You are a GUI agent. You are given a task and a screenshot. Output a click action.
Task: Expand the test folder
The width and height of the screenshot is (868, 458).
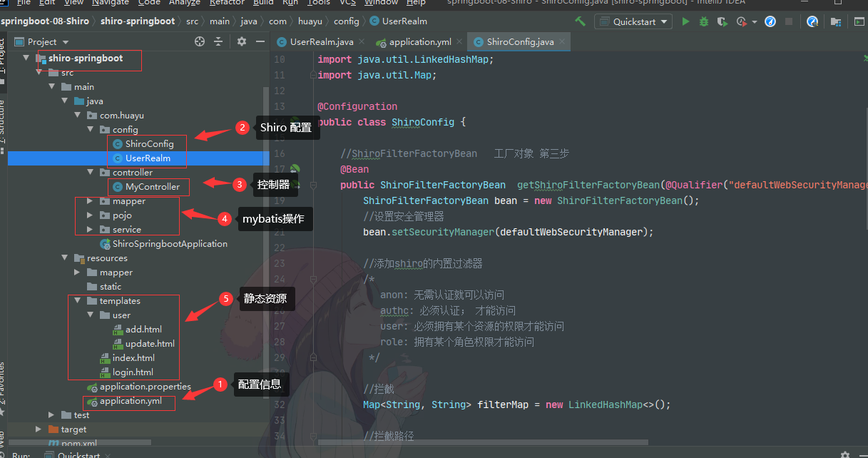[x=51, y=415]
